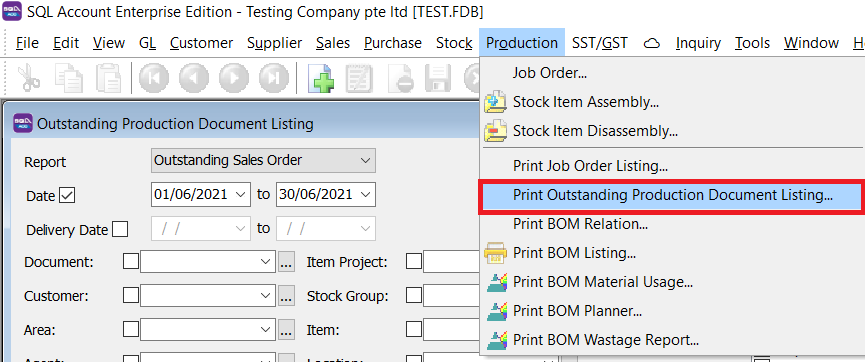The height and width of the screenshot is (362, 865).
Task: Click Stock Item Assembly folder icon
Action: 495,102
